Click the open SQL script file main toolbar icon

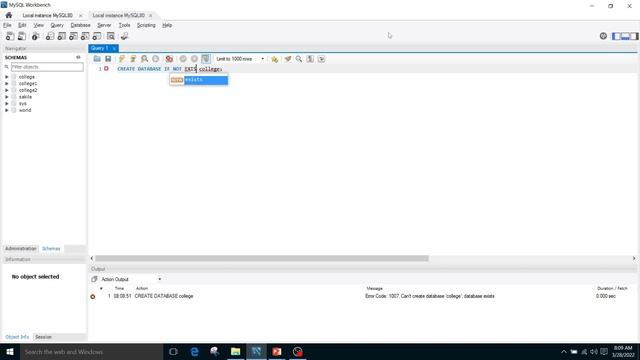[x=22, y=36]
